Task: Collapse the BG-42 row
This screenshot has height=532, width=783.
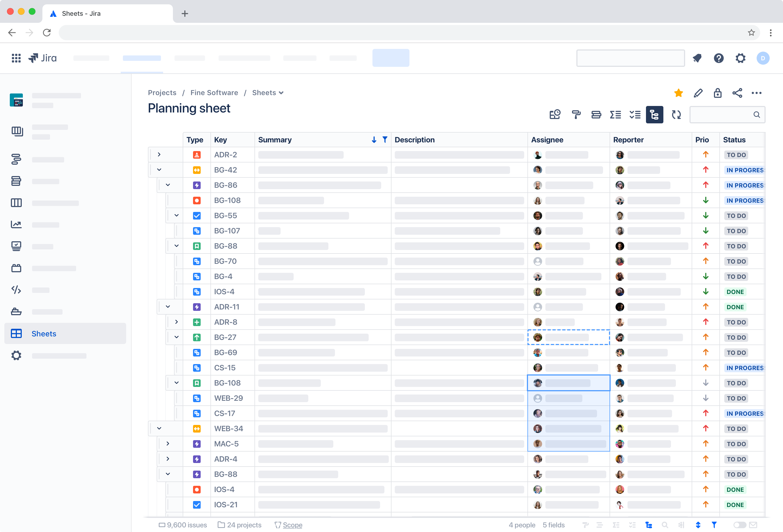Action: (x=159, y=170)
